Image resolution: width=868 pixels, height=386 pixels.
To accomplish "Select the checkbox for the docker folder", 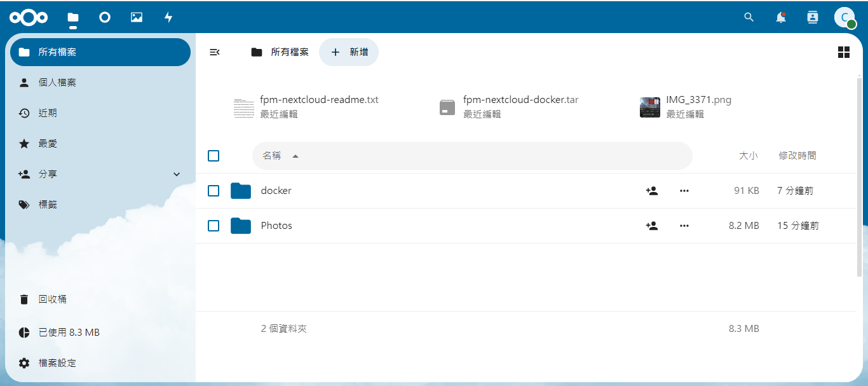I will (214, 190).
